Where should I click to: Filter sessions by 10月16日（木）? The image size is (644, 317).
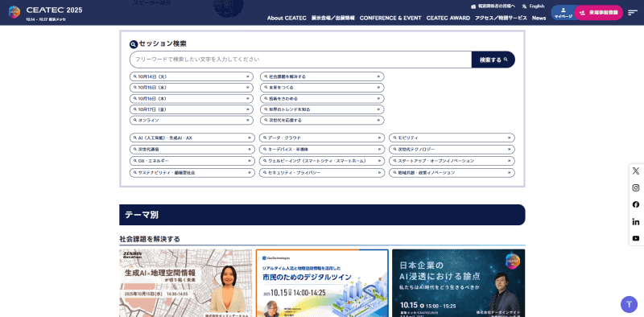[192, 98]
